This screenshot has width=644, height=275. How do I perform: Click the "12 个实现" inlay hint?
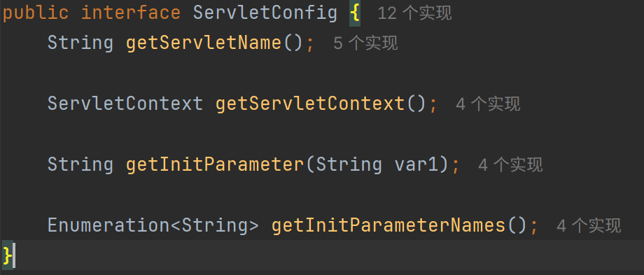pos(414,13)
